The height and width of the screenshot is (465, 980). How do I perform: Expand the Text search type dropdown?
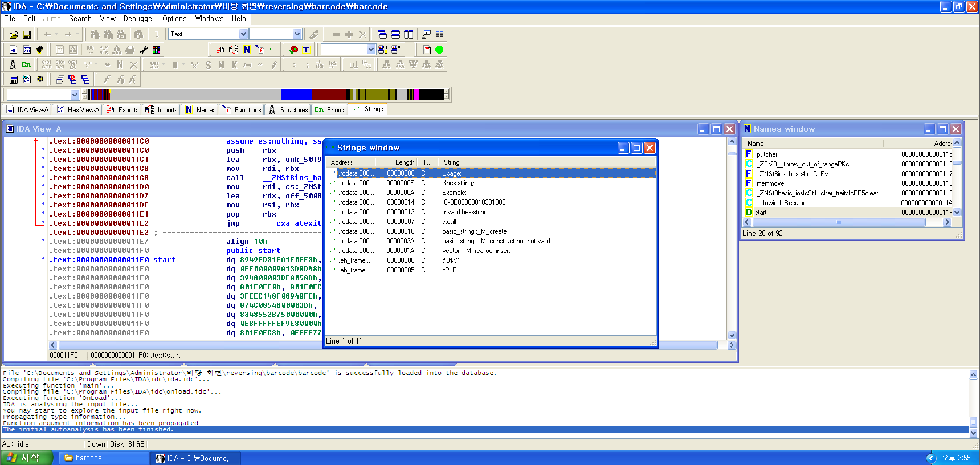tap(243, 34)
